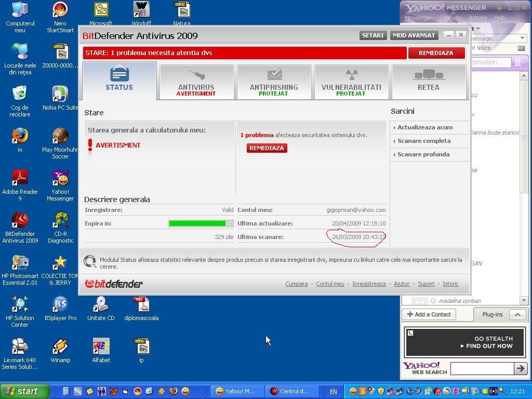Viewport: 532px width, 399px height.
Task: Open the Messenger menu in Yahoo Messenger
Action: coord(418,18)
